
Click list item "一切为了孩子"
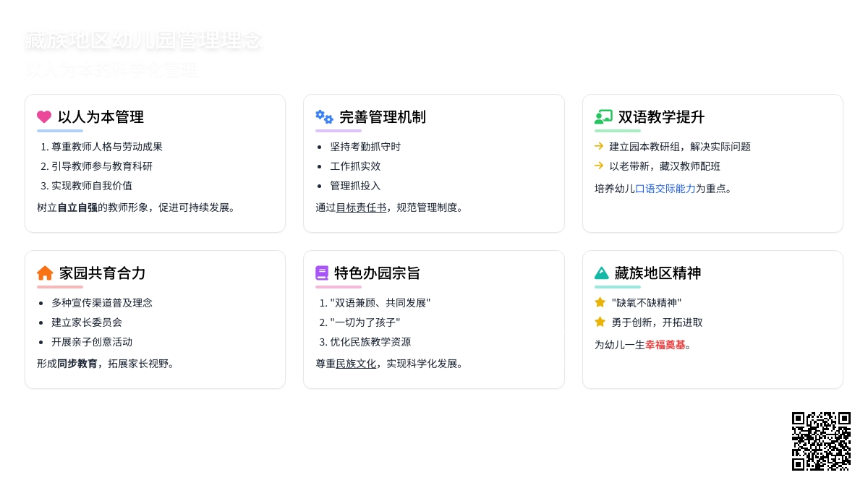click(x=365, y=322)
